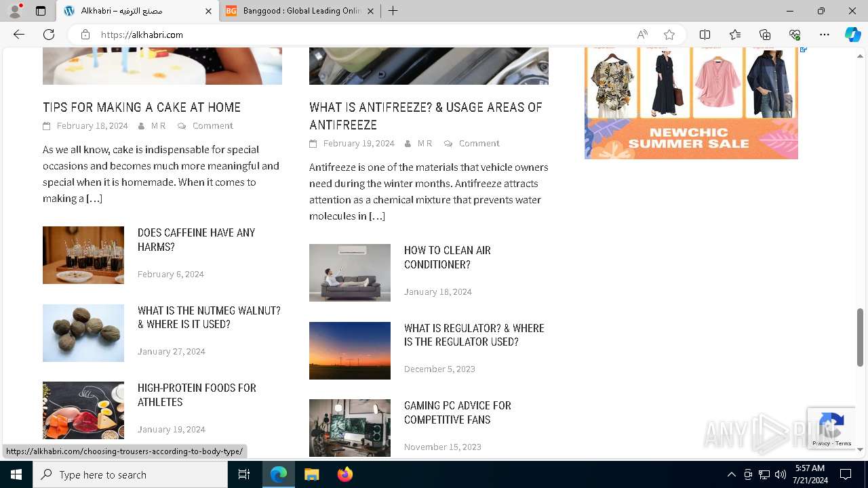868x488 pixels.
Task: Refresh the page with the reload icon
Action: coord(49,35)
